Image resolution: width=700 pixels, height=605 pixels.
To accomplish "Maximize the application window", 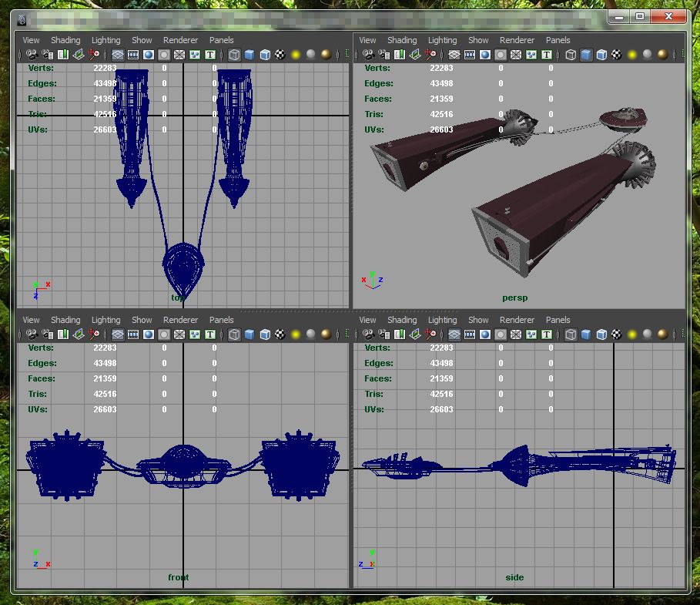I will click(x=640, y=16).
